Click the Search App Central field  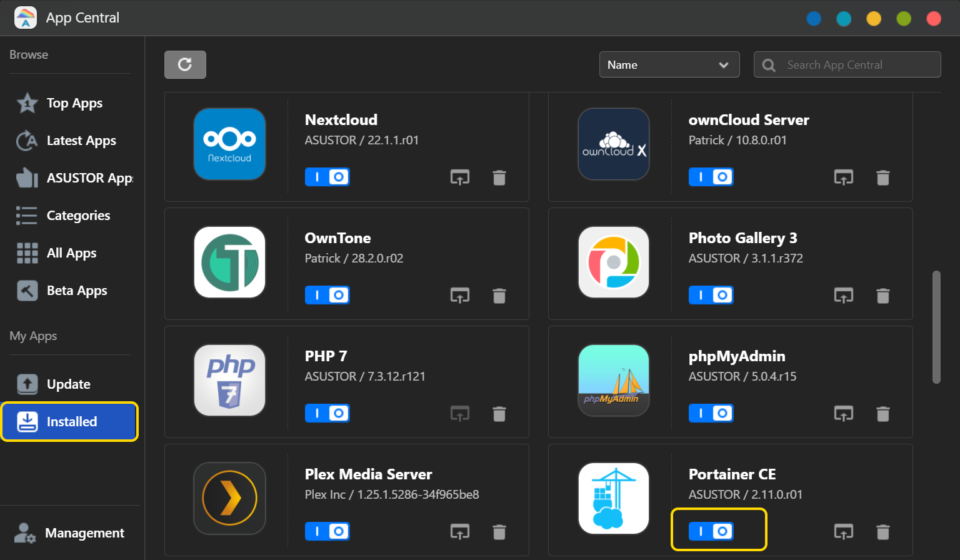[847, 64]
